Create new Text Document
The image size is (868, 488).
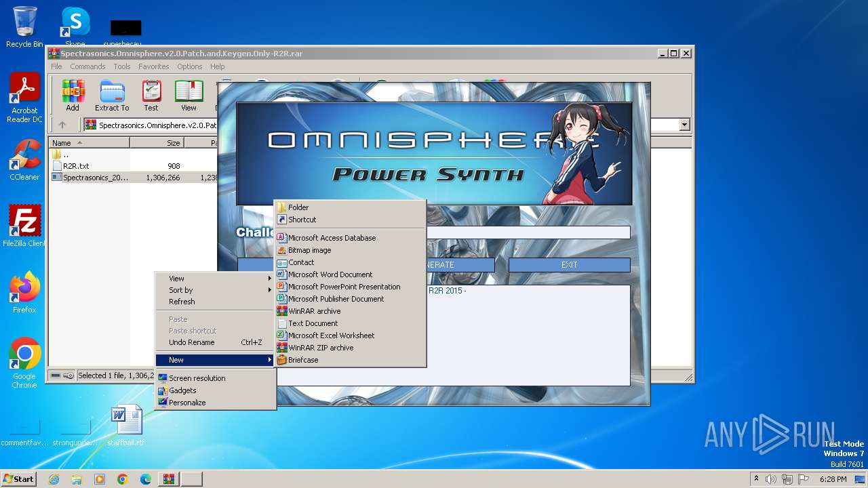click(x=350, y=323)
